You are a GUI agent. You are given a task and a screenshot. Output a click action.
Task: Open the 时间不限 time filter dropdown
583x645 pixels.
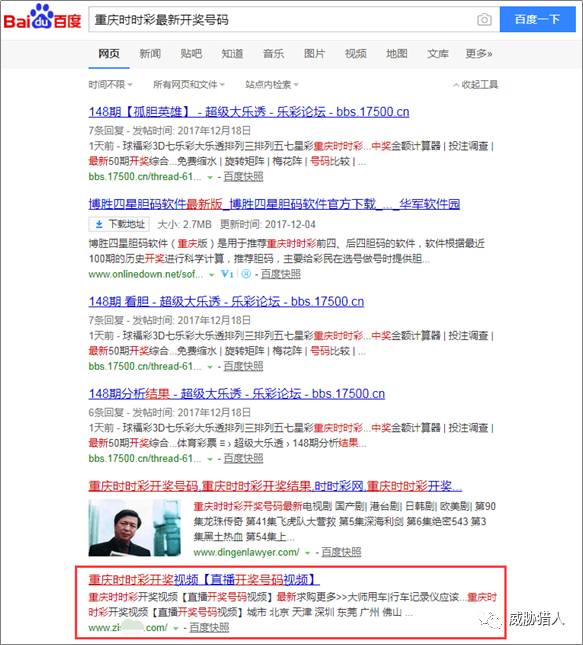(110, 85)
